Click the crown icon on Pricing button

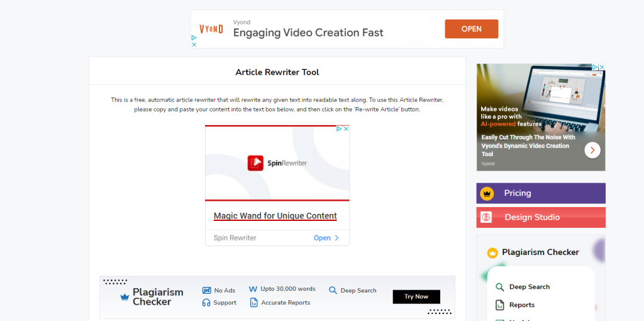click(x=487, y=194)
